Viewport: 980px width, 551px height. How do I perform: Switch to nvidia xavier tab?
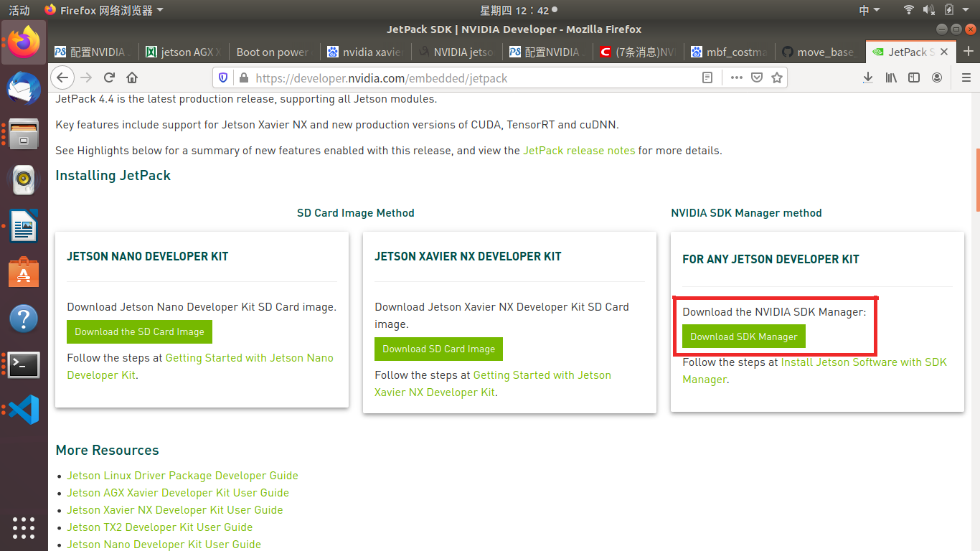[364, 52]
